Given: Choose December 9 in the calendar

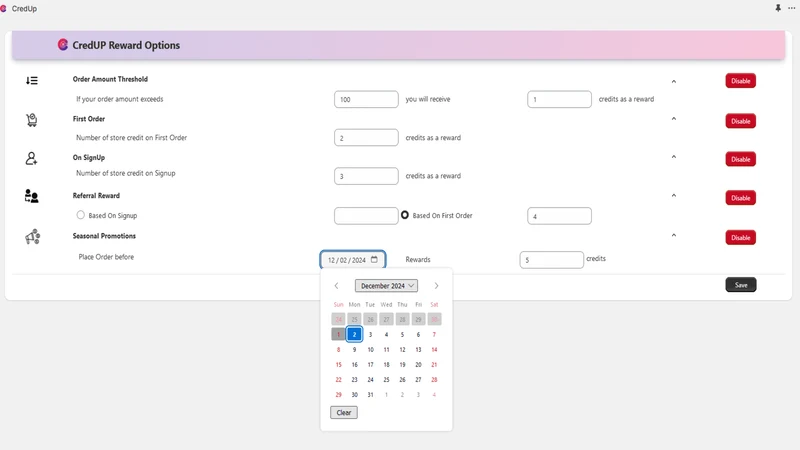Looking at the screenshot, I should (354, 349).
